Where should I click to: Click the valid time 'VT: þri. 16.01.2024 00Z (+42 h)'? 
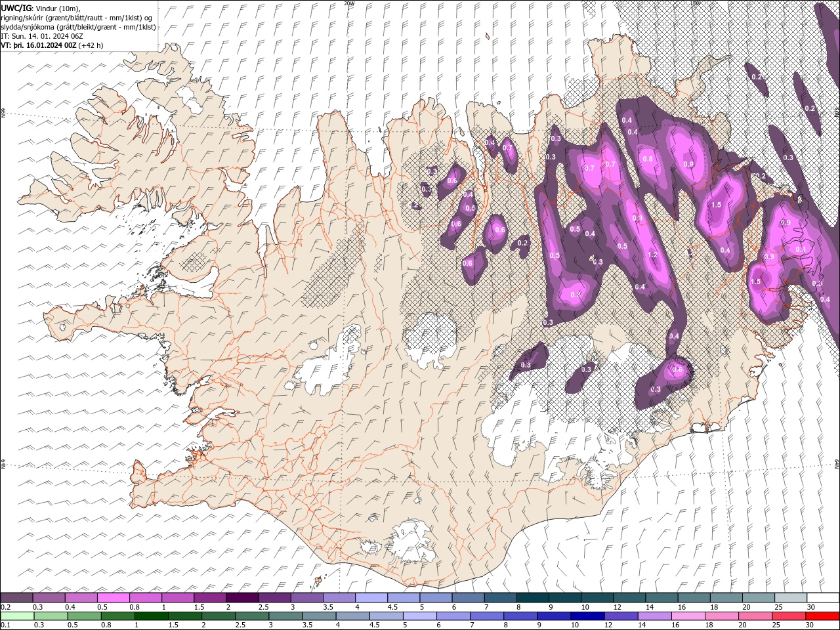coord(52,45)
